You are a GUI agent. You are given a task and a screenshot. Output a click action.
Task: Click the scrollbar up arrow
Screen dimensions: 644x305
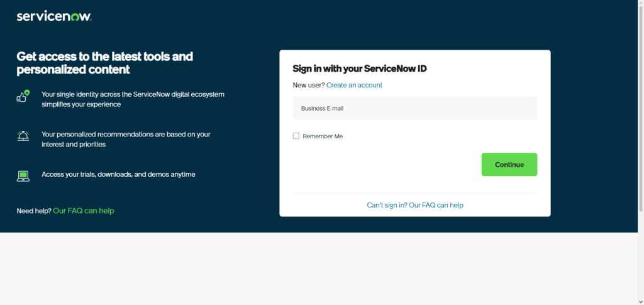[641, 3]
